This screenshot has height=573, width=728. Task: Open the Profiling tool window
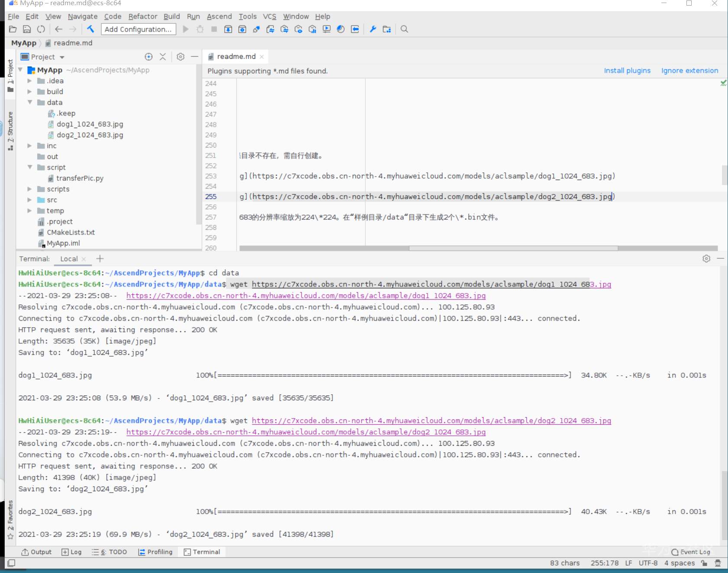[155, 552]
